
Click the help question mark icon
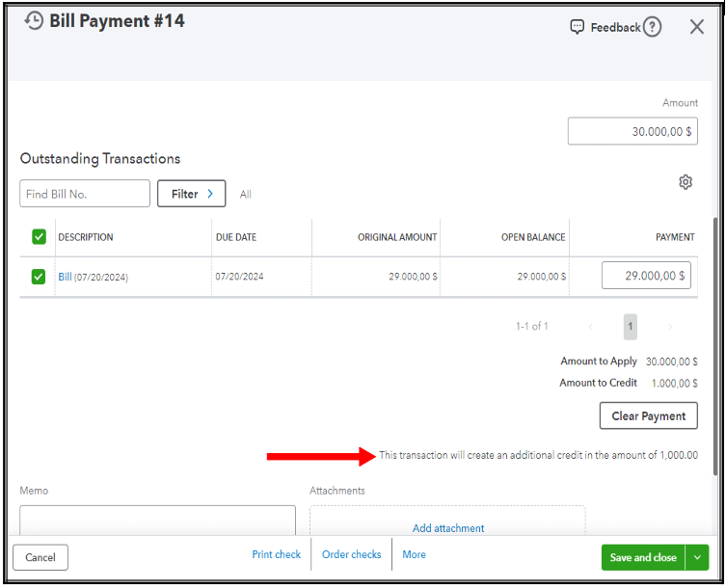[653, 27]
